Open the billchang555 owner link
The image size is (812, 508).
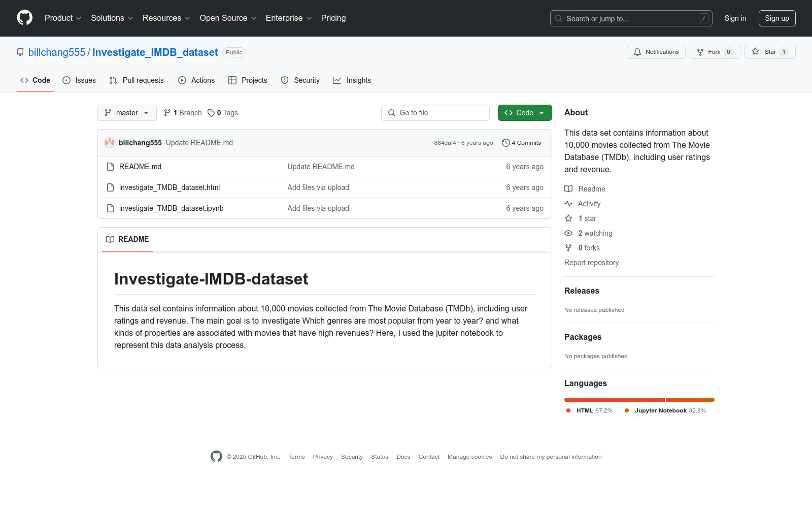pos(57,52)
